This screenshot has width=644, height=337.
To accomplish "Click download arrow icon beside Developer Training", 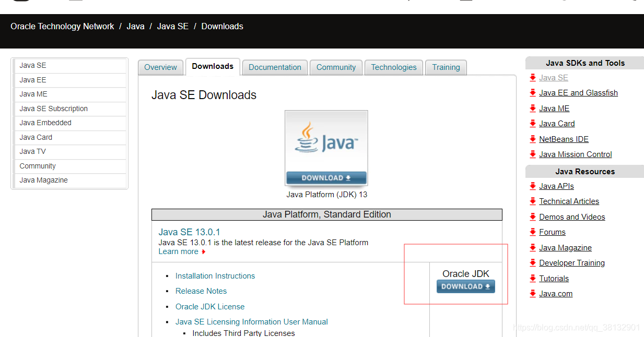I will click(x=533, y=263).
